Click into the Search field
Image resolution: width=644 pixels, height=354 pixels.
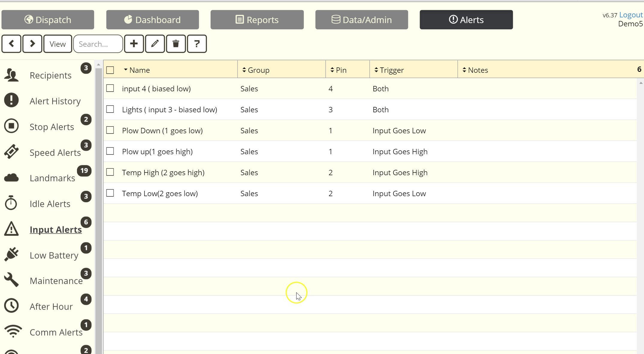[98, 44]
